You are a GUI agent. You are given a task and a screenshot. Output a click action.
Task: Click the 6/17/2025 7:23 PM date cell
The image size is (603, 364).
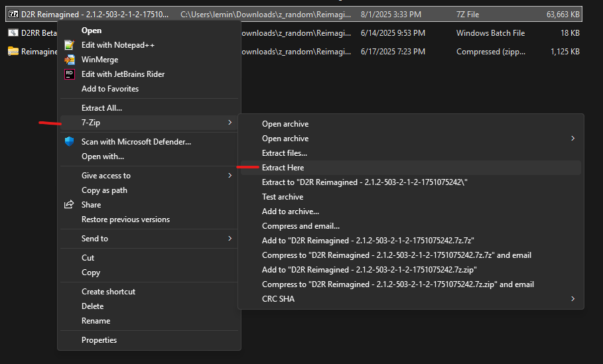pyautogui.click(x=393, y=52)
